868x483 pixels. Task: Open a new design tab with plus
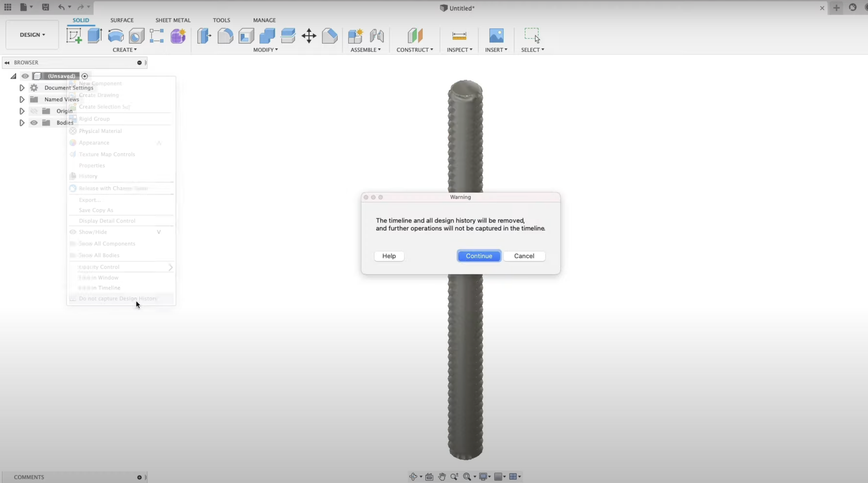click(x=836, y=8)
